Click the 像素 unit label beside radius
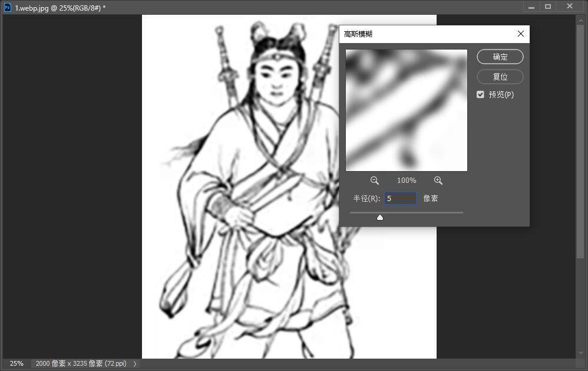This screenshot has width=588, height=371. tap(431, 198)
